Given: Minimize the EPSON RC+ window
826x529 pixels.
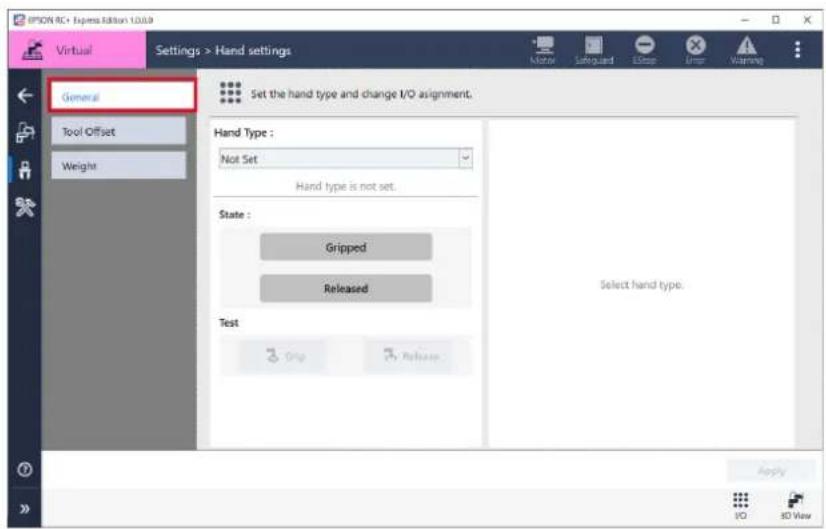Looking at the screenshot, I should [x=745, y=20].
